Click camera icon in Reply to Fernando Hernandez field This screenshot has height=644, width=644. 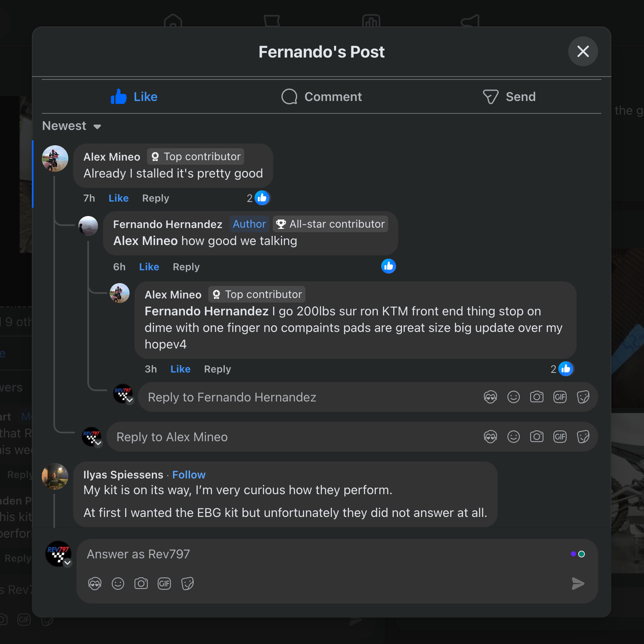coord(536,397)
